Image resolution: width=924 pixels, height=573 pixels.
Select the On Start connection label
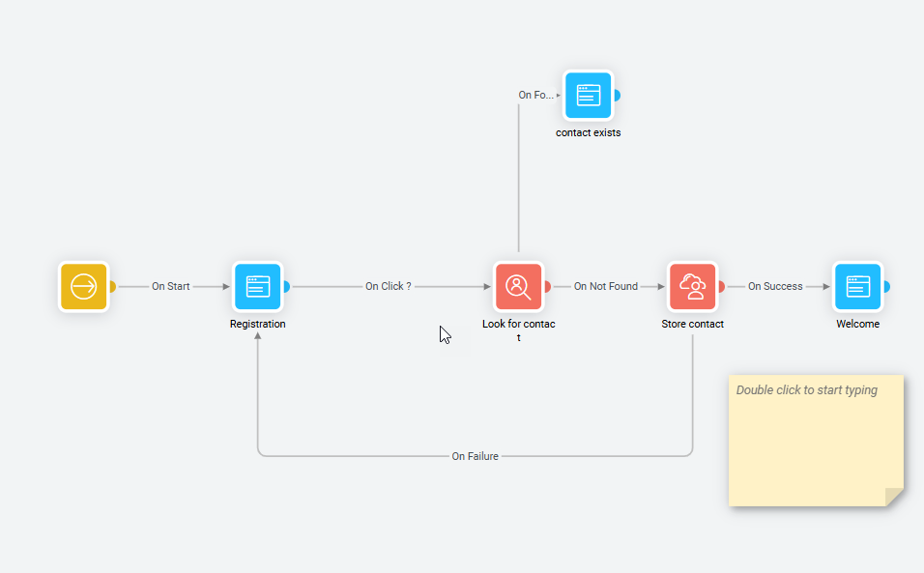[x=171, y=287]
